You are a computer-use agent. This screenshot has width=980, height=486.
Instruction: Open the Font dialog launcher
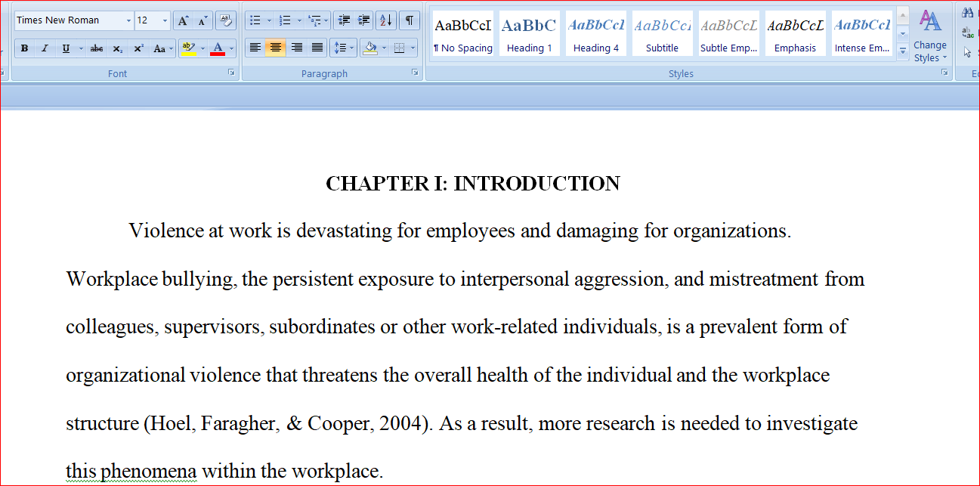tap(231, 73)
